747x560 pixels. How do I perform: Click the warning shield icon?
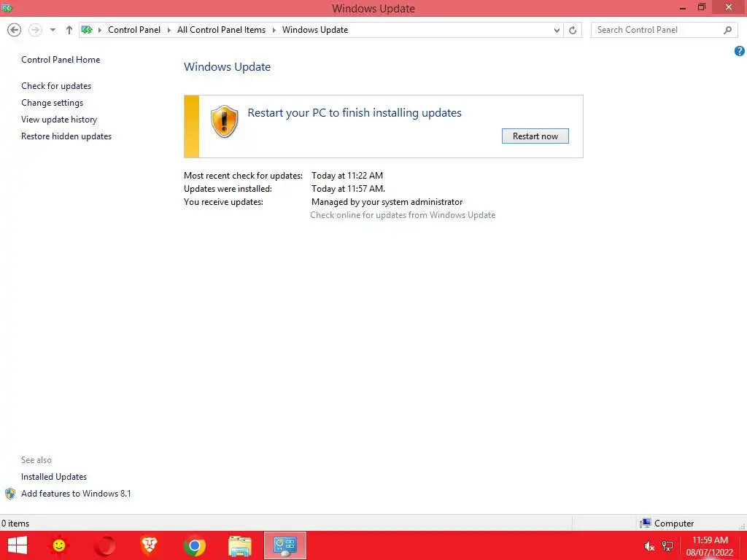224,122
